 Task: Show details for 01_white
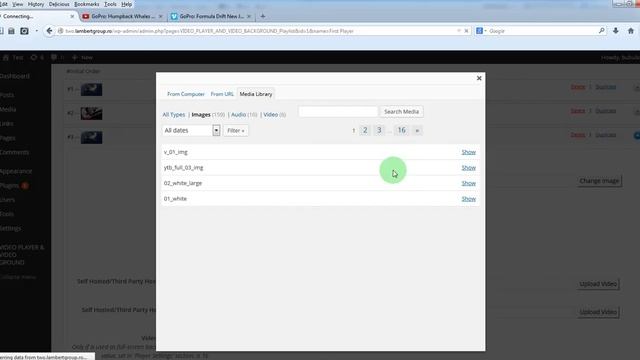(469, 198)
